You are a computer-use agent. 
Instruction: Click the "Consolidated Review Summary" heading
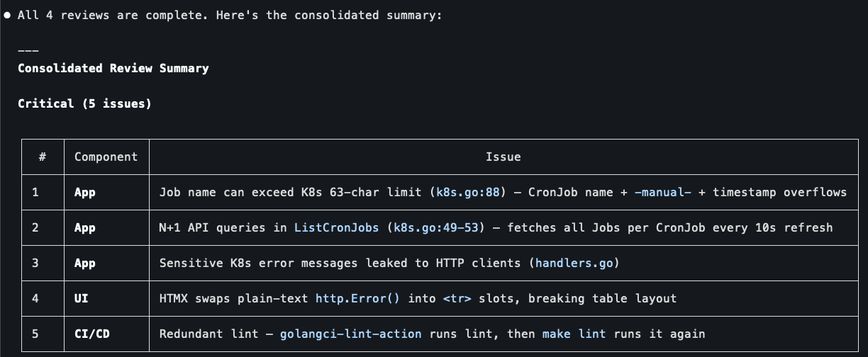click(113, 69)
